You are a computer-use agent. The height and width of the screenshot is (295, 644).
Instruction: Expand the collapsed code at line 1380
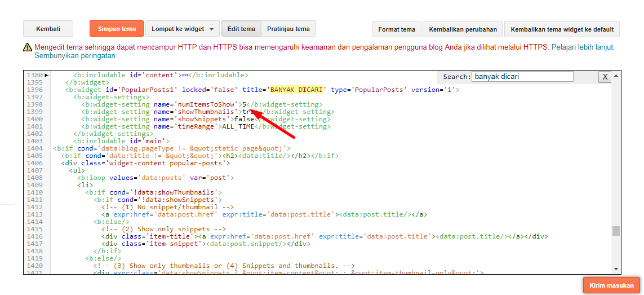coord(46,75)
